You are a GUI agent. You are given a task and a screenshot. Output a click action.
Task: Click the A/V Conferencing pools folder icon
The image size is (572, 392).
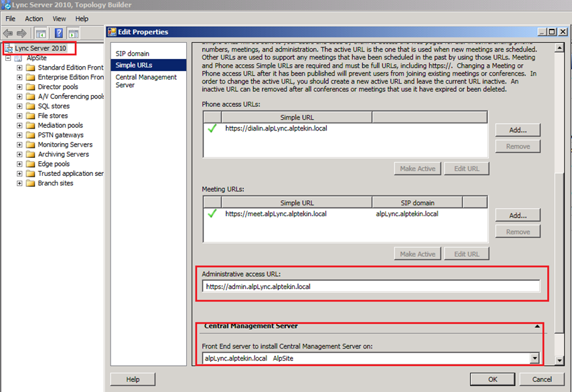click(x=31, y=96)
